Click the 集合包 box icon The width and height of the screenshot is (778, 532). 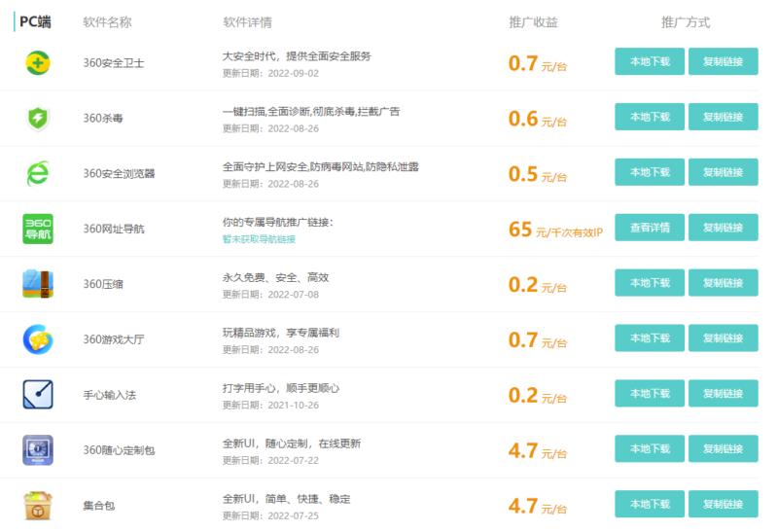coord(38,506)
